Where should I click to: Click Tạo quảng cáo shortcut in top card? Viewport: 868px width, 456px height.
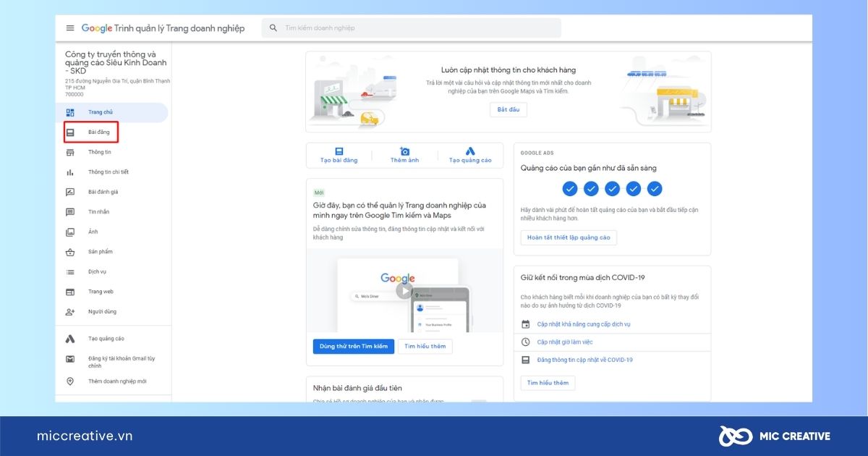click(x=470, y=156)
